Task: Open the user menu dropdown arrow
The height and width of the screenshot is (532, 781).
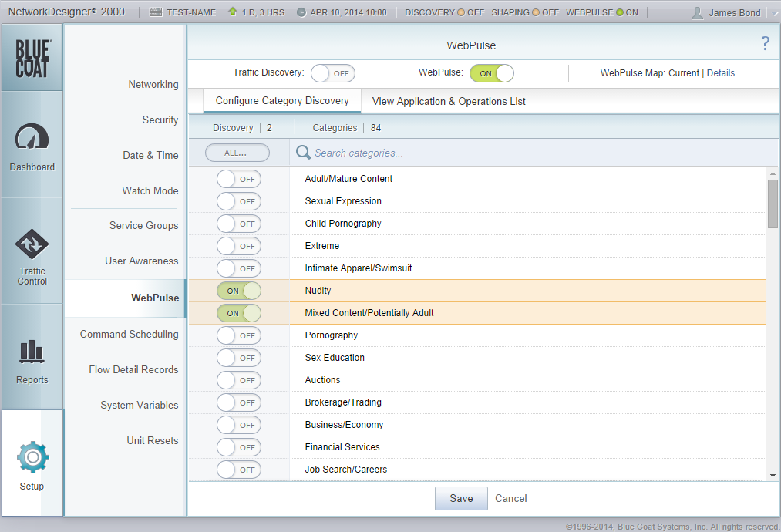Action: pos(774,13)
